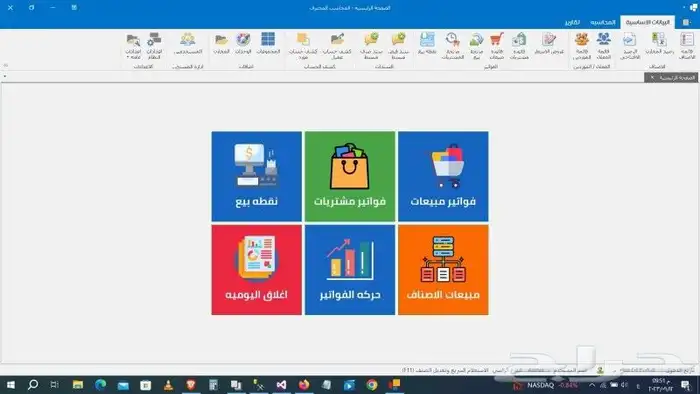Expand اعدادات عامه general settings dropdown
The width and height of the screenshot is (700, 394).
coord(133,46)
